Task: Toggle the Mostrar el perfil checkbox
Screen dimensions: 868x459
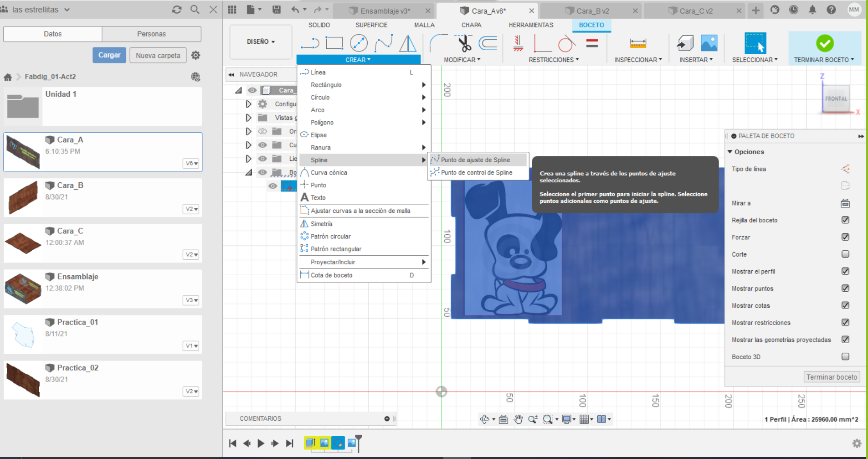Action: (x=845, y=271)
